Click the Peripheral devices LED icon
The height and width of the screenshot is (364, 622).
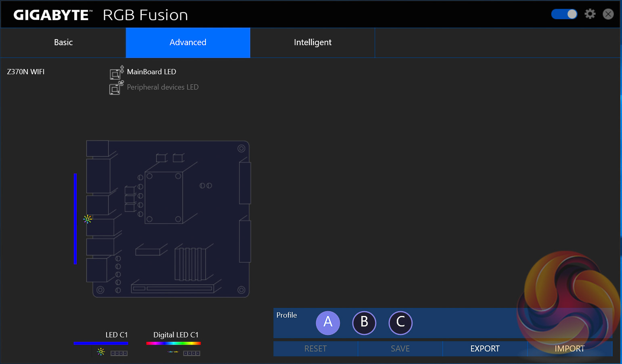coord(116,88)
